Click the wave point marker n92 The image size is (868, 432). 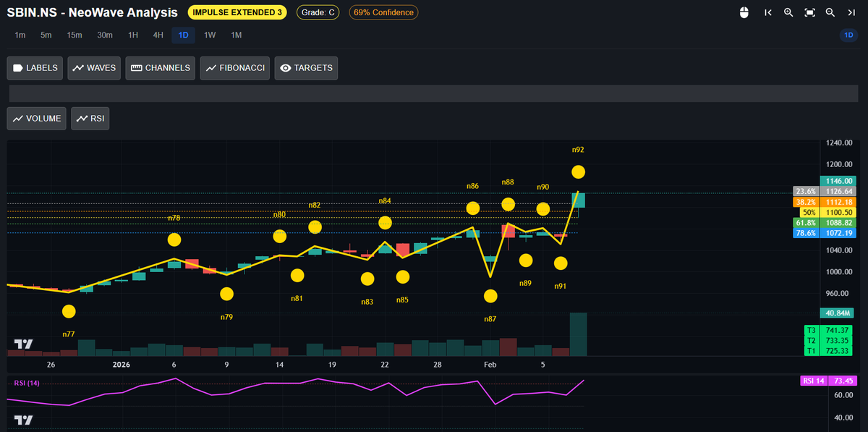click(x=578, y=172)
